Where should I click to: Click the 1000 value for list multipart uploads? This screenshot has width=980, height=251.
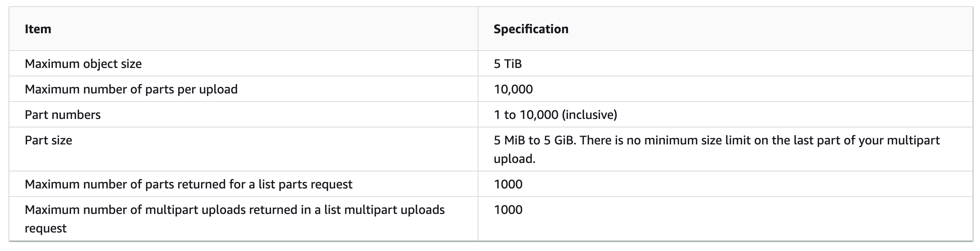click(508, 210)
